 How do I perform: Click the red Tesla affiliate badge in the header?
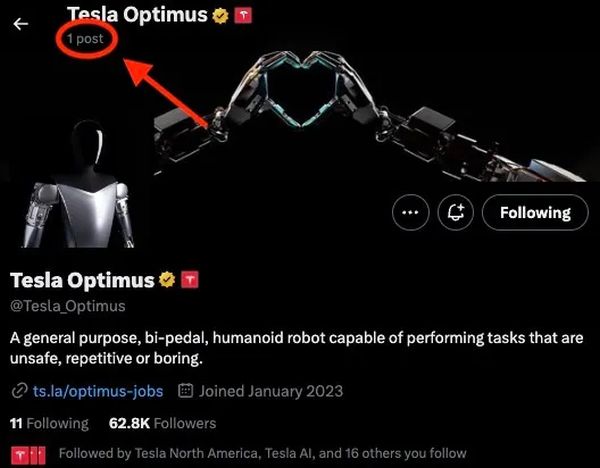(x=243, y=16)
